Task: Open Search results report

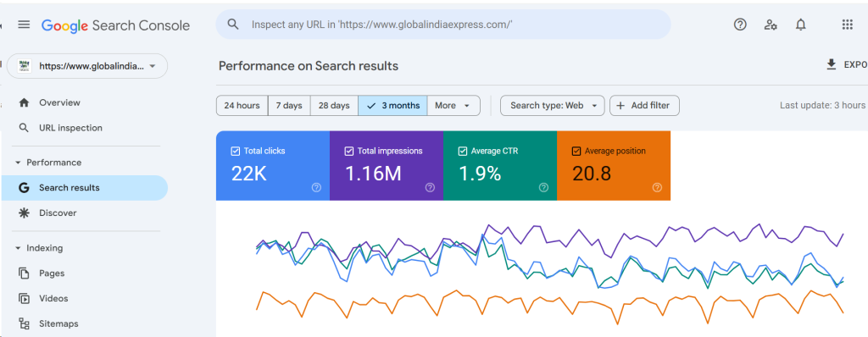Action: pyautogui.click(x=84, y=188)
